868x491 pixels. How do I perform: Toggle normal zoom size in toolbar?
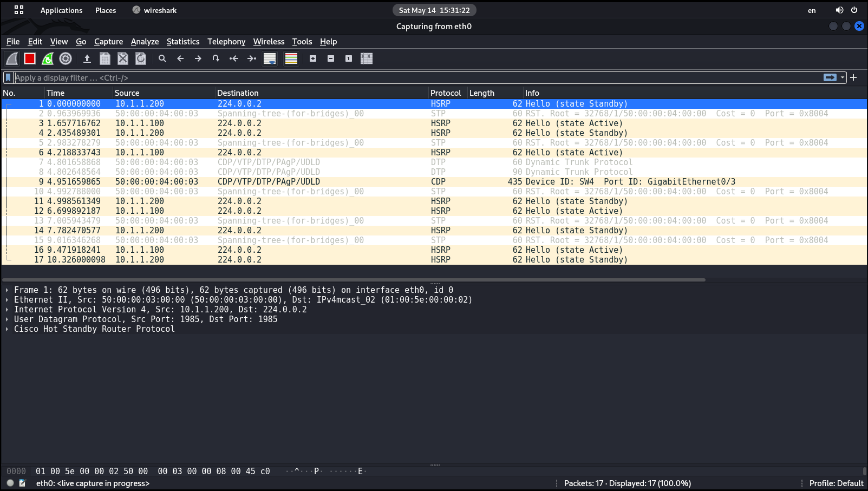348,58
